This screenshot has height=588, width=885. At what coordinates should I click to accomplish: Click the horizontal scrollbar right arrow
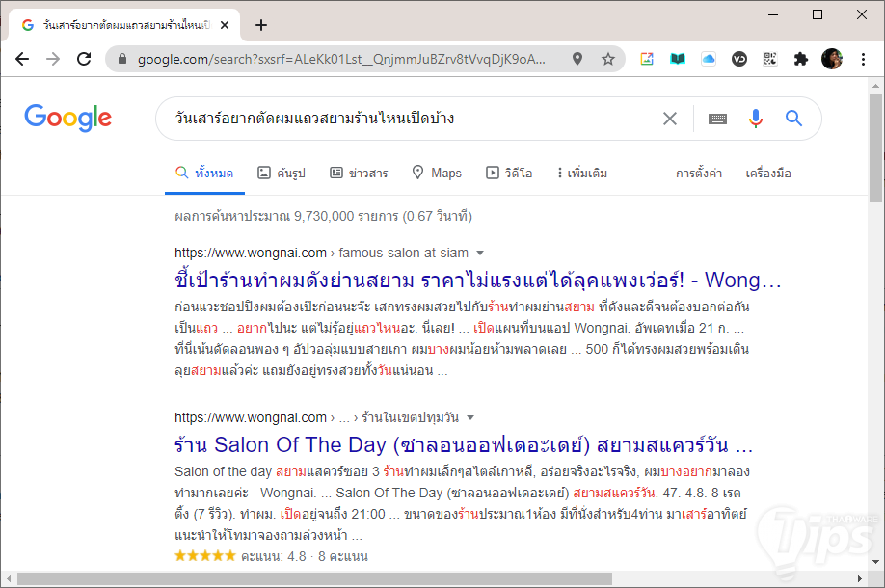(860, 579)
